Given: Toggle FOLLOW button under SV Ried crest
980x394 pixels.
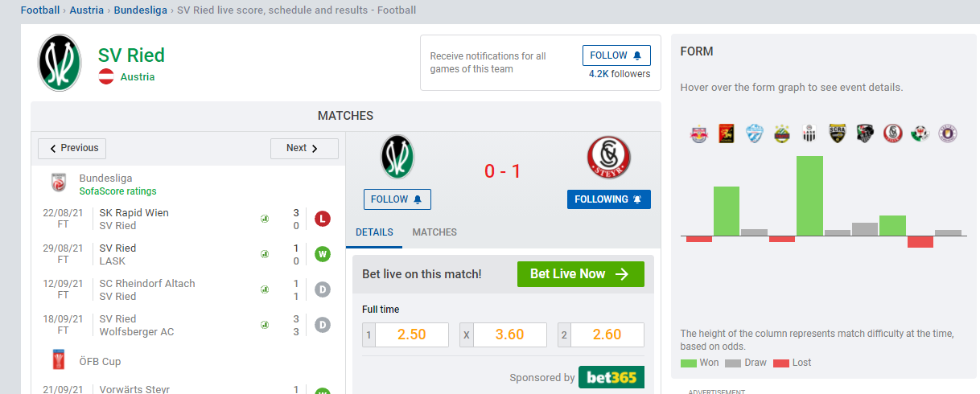Looking at the screenshot, I should pos(397,199).
